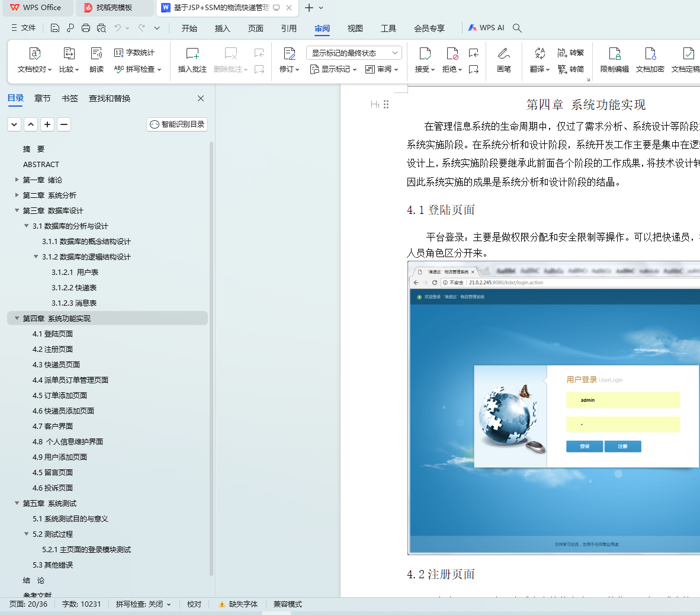Click the plus promote-heading button in outline
The width and height of the screenshot is (700, 615).
pyautogui.click(x=47, y=124)
